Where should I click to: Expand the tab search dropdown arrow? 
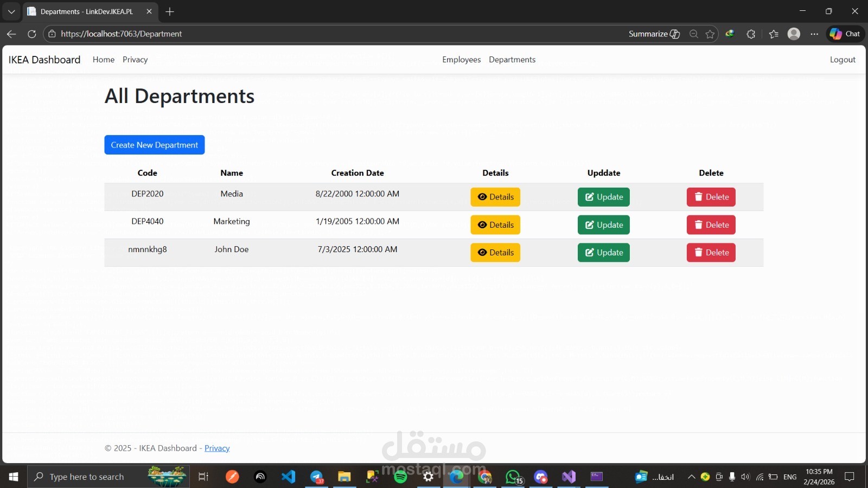pyautogui.click(x=11, y=11)
